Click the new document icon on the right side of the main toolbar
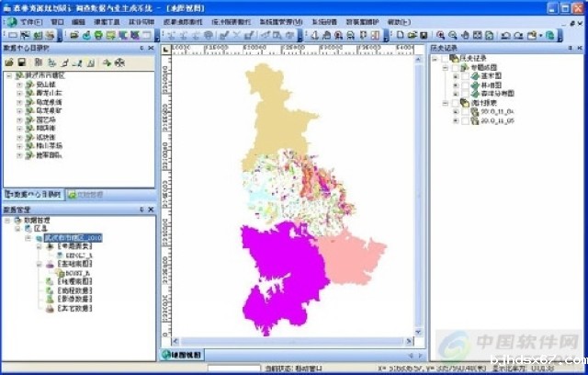 400,35
